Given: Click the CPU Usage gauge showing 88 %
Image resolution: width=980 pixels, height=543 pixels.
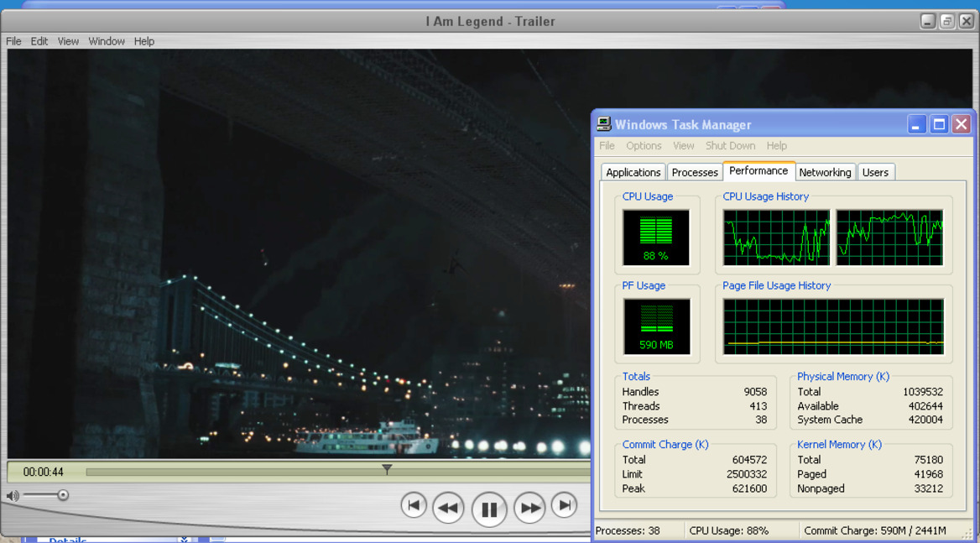Looking at the screenshot, I should [655, 238].
